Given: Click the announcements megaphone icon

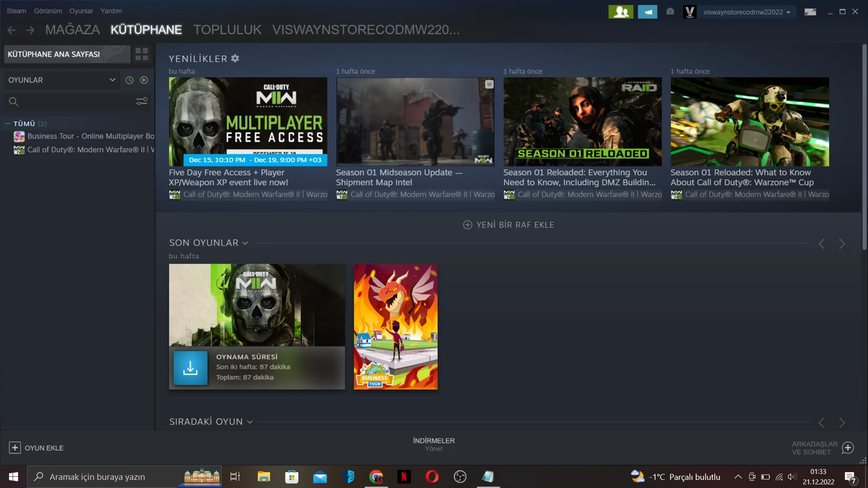Looking at the screenshot, I should (x=647, y=12).
